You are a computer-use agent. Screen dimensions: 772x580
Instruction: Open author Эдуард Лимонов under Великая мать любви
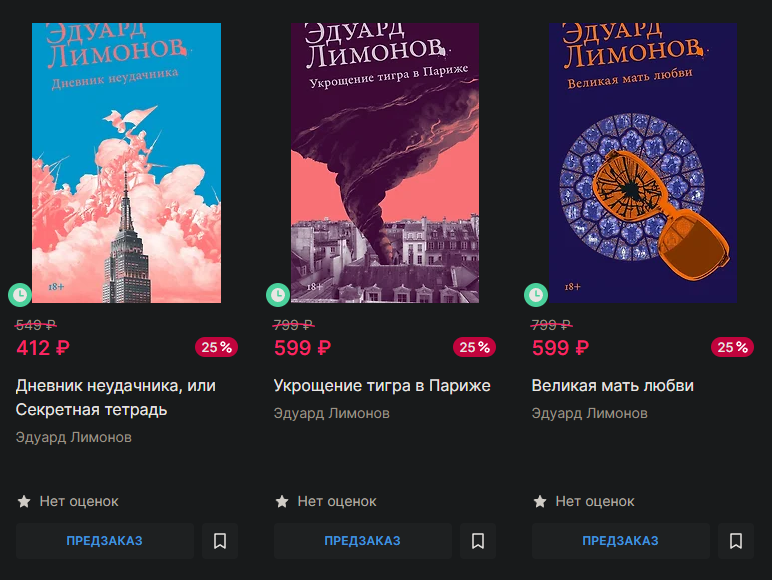[589, 413]
